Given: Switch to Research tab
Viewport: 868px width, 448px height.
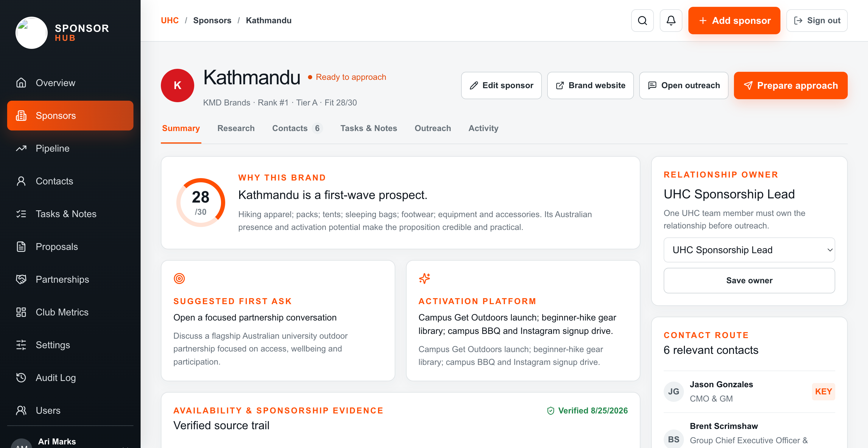Looking at the screenshot, I should click(236, 128).
